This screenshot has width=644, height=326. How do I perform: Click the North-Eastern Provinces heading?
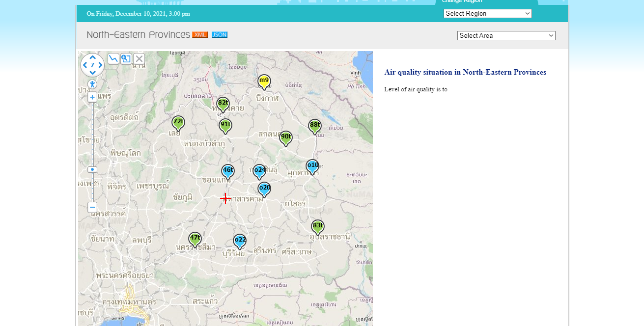pyautogui.click(x=139, y=35)
